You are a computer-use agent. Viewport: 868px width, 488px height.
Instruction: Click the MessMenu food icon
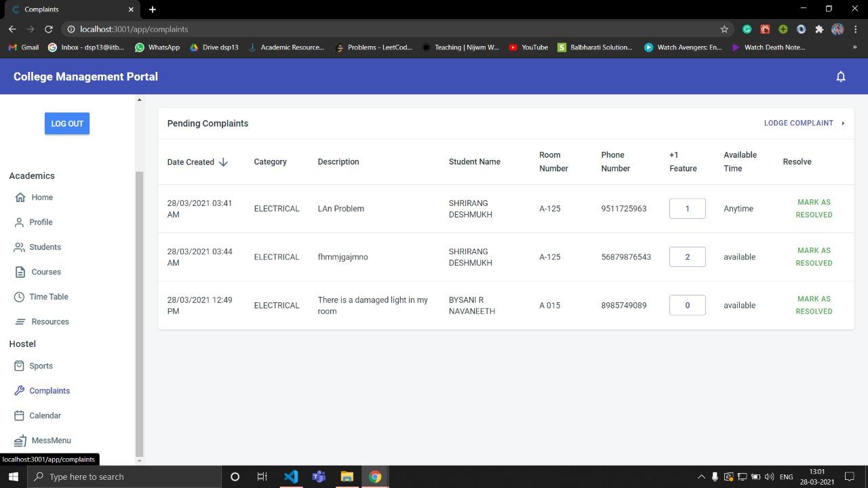(x=20, y=441)
